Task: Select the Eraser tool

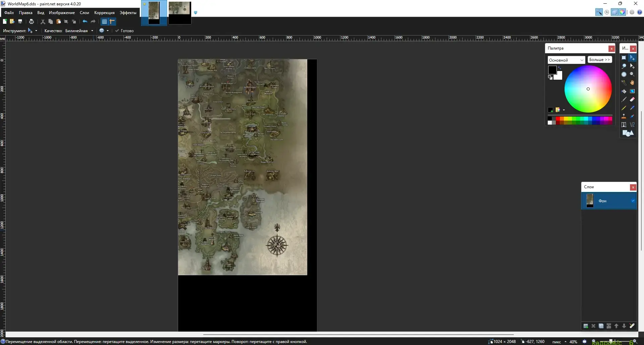Action: (632, 99)
